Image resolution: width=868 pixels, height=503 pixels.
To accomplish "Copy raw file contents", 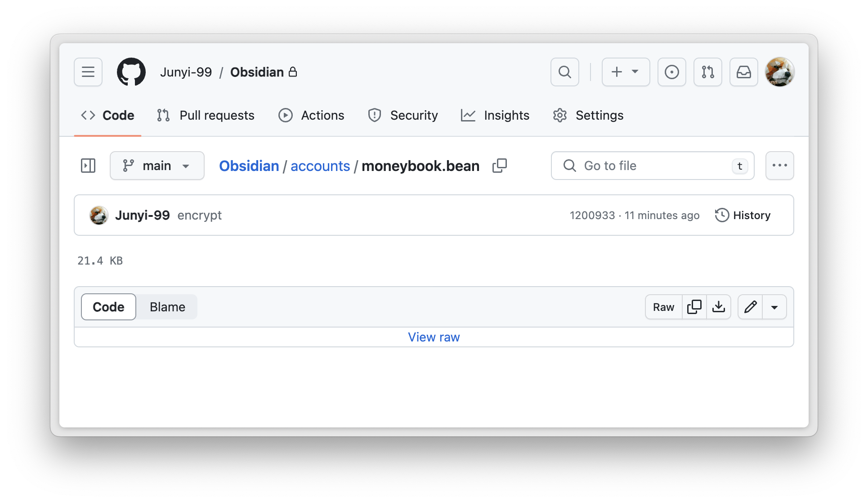I will (x=694, y=307).
